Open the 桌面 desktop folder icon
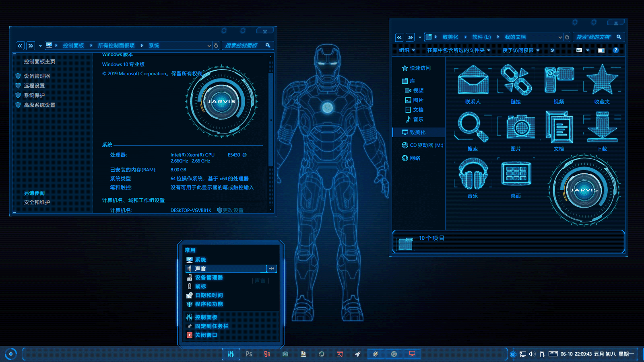 [x=516, y=174]
